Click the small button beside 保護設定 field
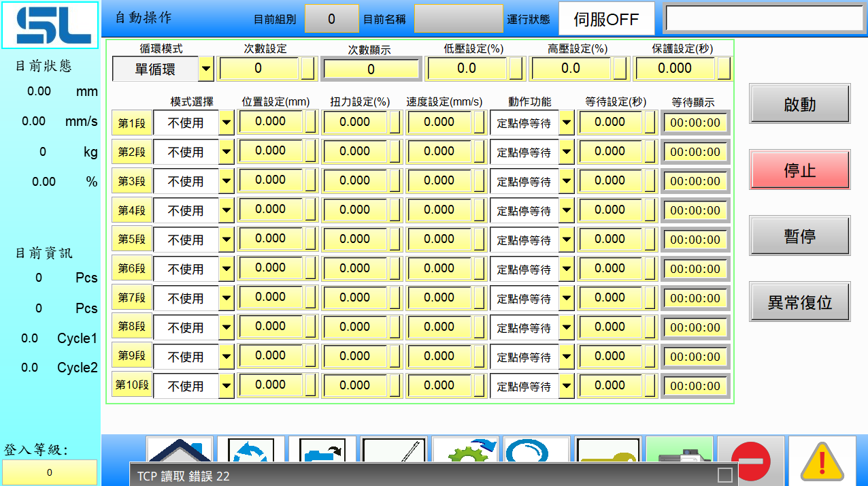 724,68
